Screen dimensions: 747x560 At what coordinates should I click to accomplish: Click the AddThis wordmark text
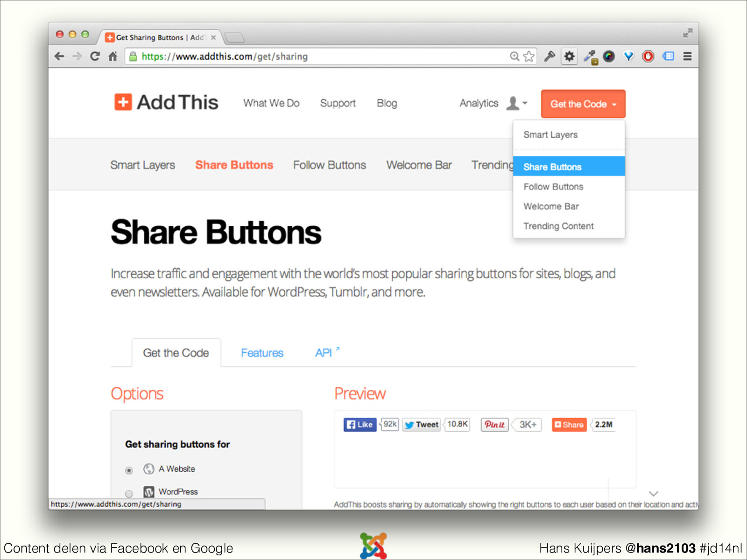tap(177, 102)
